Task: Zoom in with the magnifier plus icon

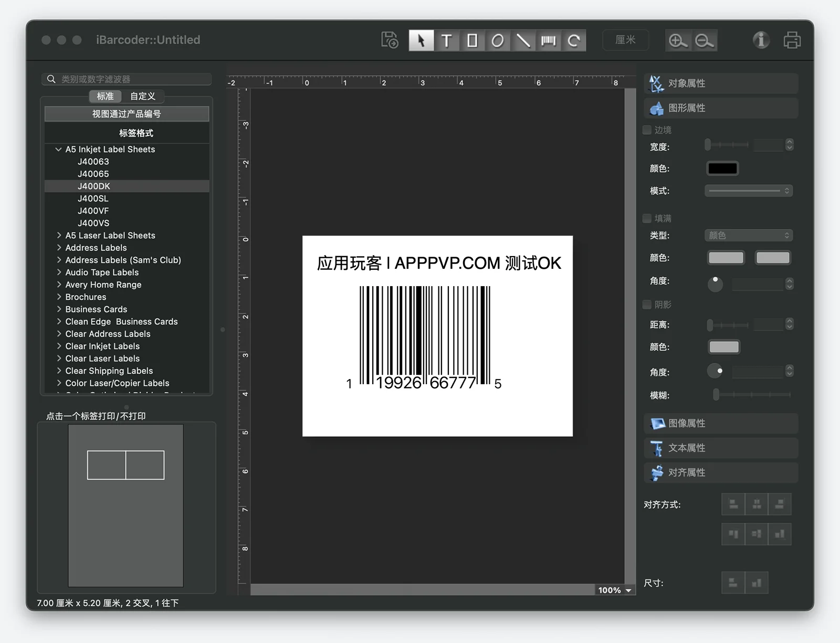Action: pyautogui.click(x=678, y=40)
